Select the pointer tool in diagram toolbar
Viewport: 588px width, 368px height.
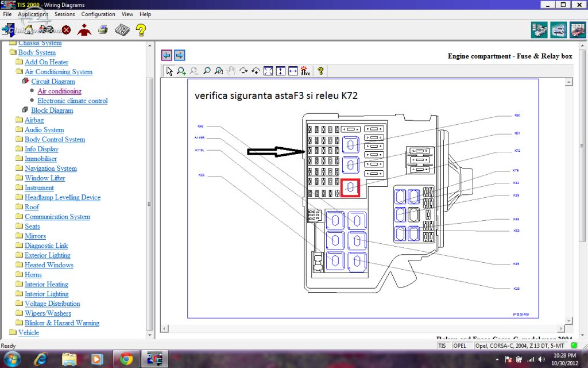tap(169, 71)
